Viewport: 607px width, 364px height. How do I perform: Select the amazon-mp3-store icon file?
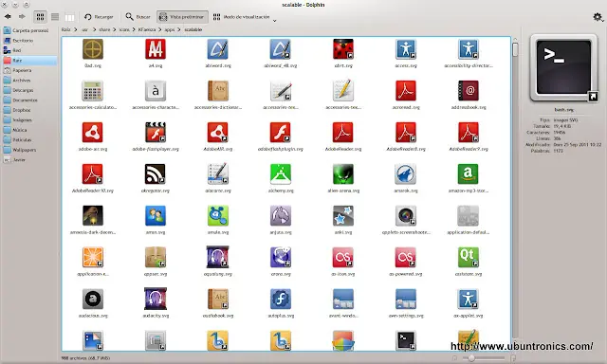click(x=469, y=174)
